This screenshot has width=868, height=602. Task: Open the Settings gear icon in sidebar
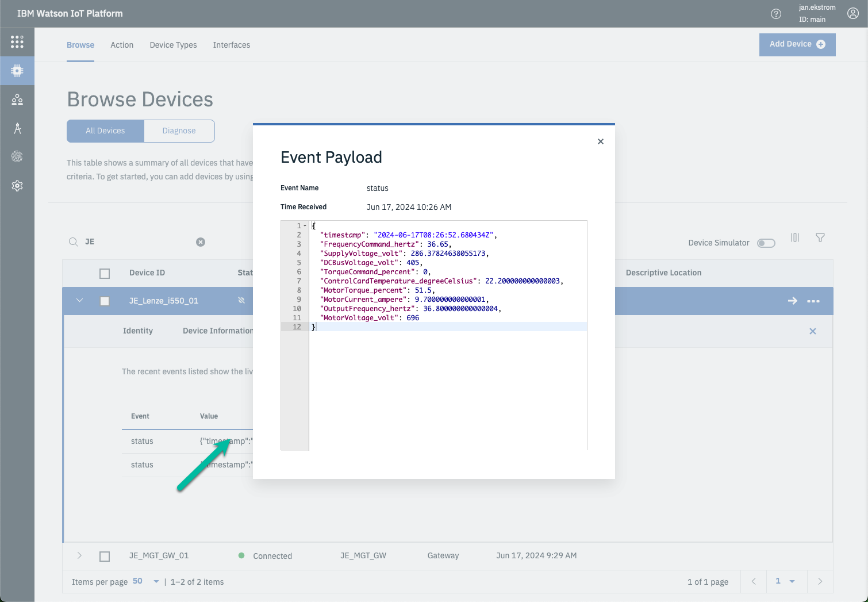tap(17, 186)
